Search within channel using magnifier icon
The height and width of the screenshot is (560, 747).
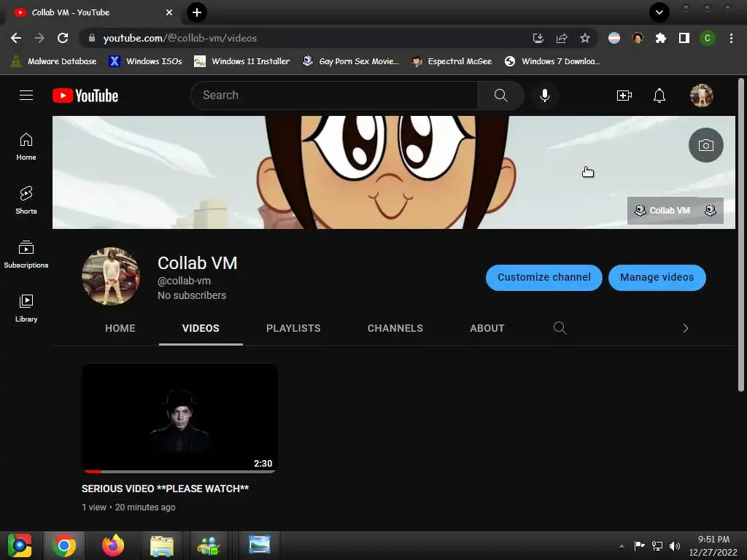pos(560,328)
